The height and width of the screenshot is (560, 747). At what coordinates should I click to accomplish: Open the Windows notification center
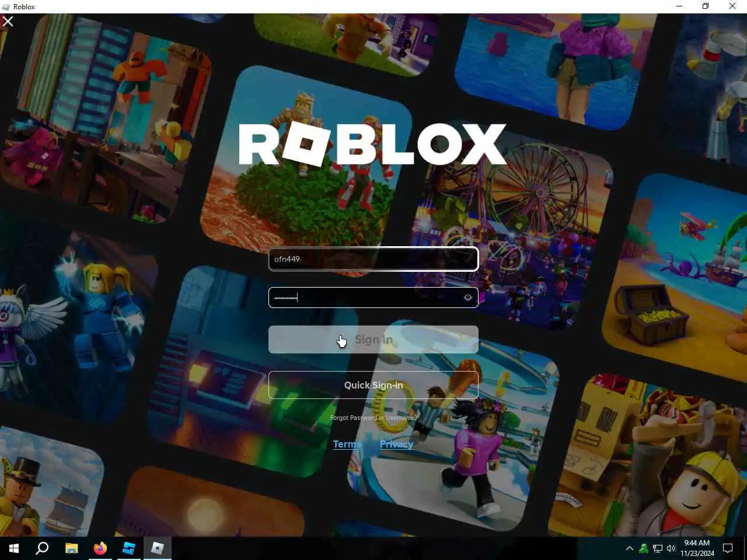(728, 548)
